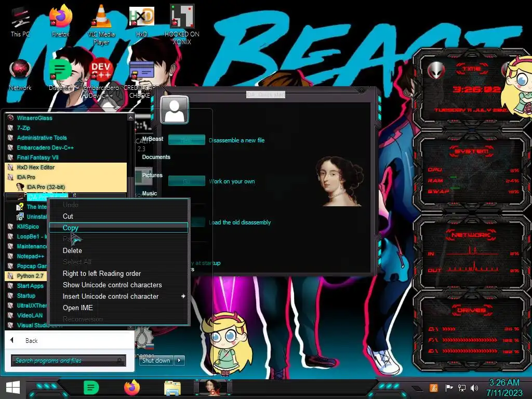Open the This PC desktop icon
532x399 pixels.
coord(20,22)
